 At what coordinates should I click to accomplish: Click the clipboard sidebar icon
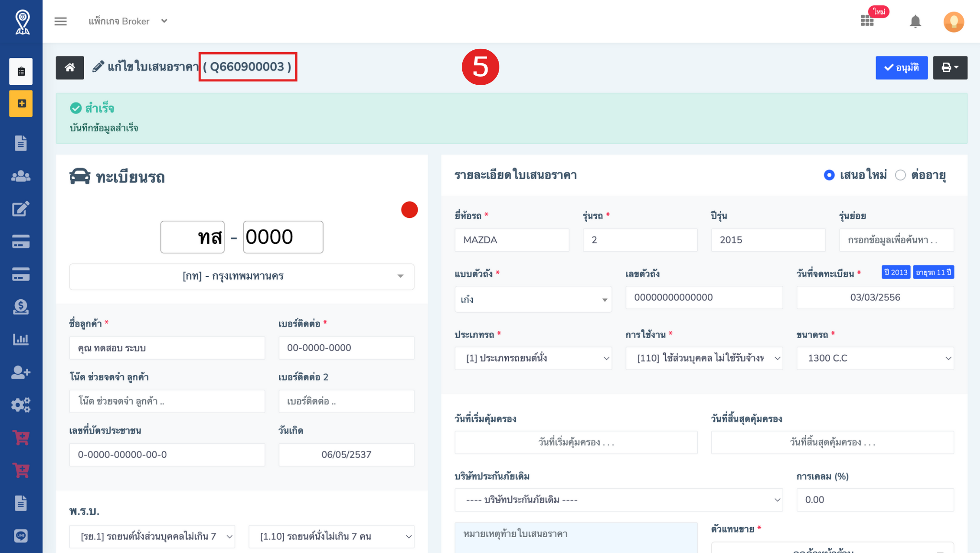pyautogui.click(x=21, y=71)
